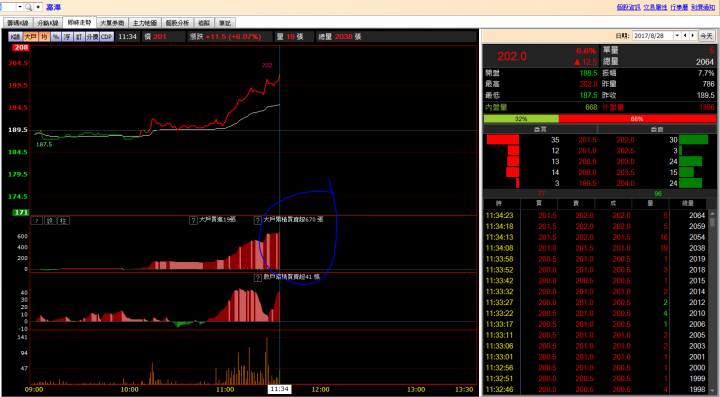The width and height of the screenshot is (720, 397).
Task: Click the blue stock name 嘉澤
Action: pos(53,7)
